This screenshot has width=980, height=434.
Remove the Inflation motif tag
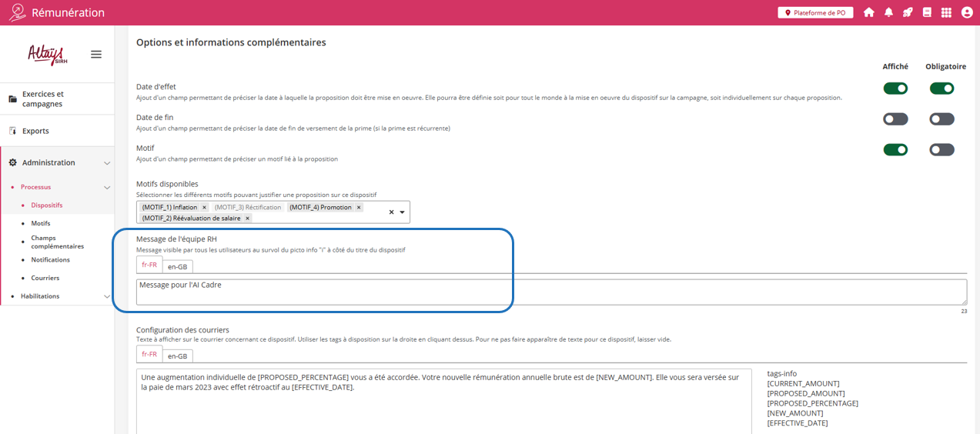click(204, 208)
